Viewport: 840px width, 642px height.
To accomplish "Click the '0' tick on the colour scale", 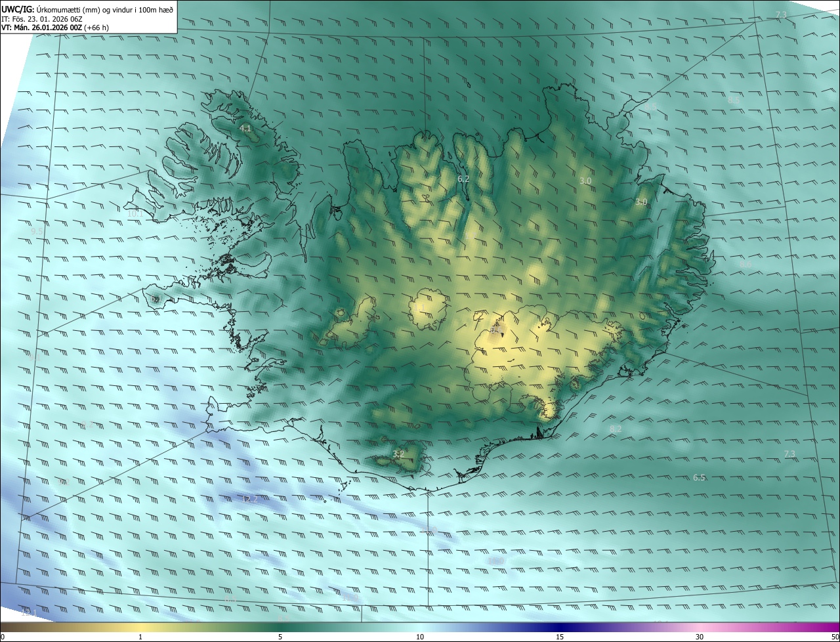I will point(2,637).
